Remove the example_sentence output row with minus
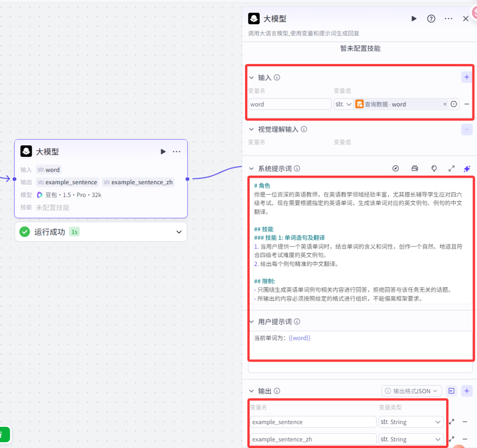This screenshot has height=448, width=477. pos(466,421)
